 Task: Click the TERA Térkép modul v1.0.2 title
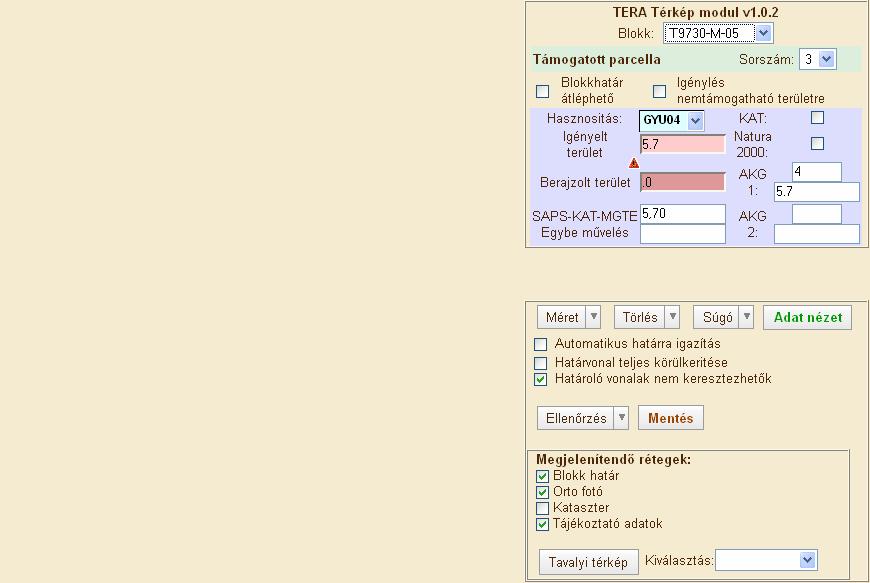pos(695,12)
